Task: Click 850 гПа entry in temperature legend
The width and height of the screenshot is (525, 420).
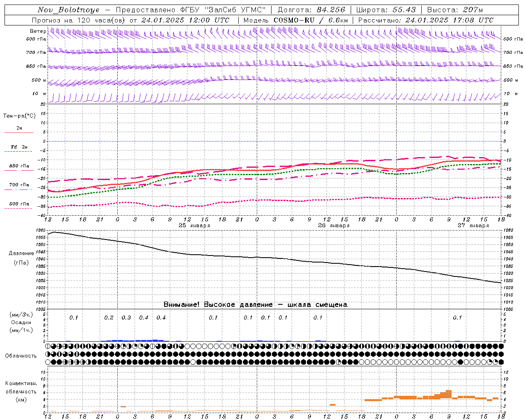Action: [19, 166]
